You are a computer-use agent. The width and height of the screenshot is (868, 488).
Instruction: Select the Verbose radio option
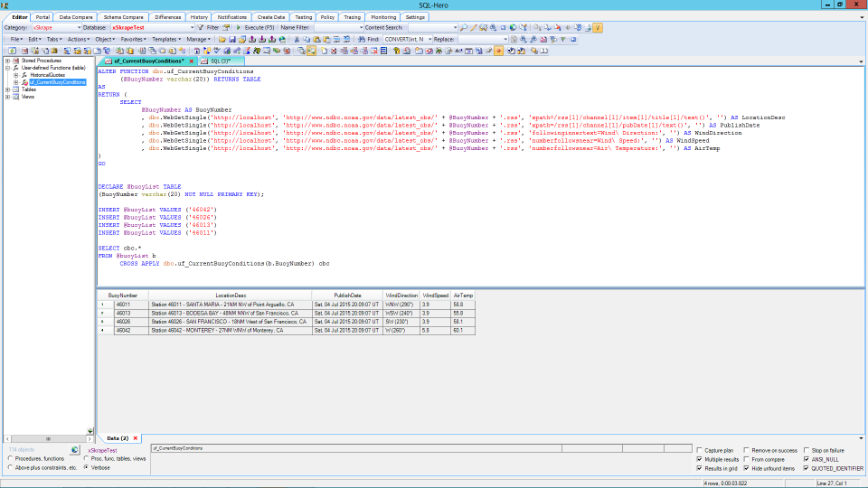click(x=87, y=467)
